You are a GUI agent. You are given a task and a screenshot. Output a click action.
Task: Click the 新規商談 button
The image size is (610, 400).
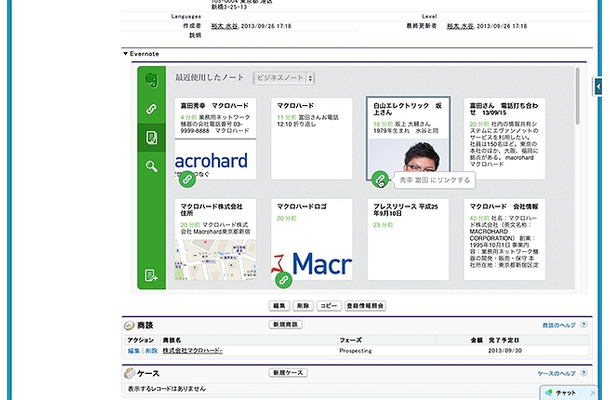285,324
